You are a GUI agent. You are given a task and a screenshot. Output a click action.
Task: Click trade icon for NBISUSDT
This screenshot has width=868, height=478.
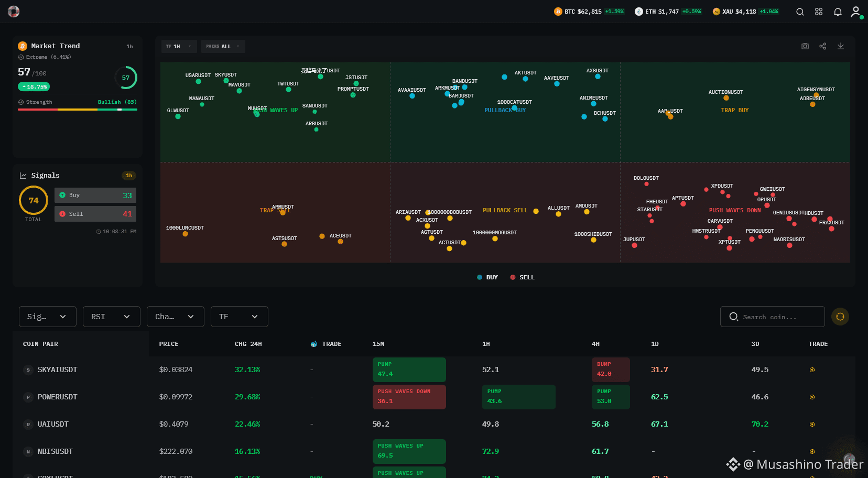click(812, 452)
